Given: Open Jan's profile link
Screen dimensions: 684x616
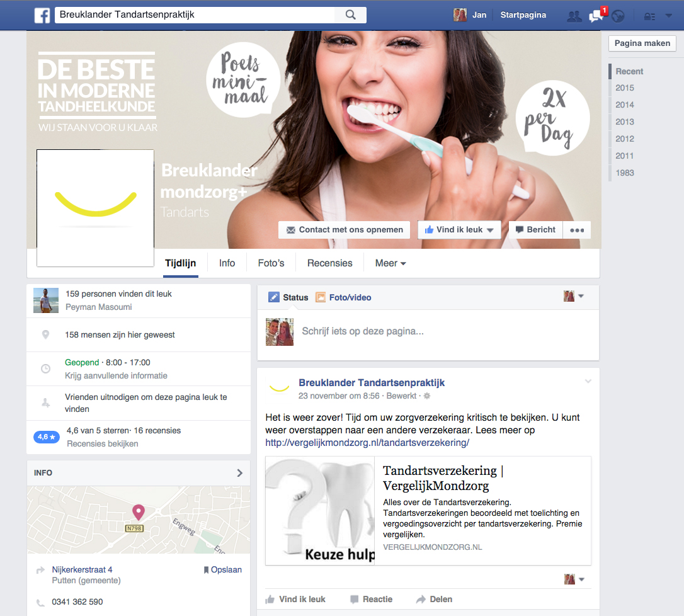Looking at the screenshot, I should pyautogui.click(x=479, y=15).
